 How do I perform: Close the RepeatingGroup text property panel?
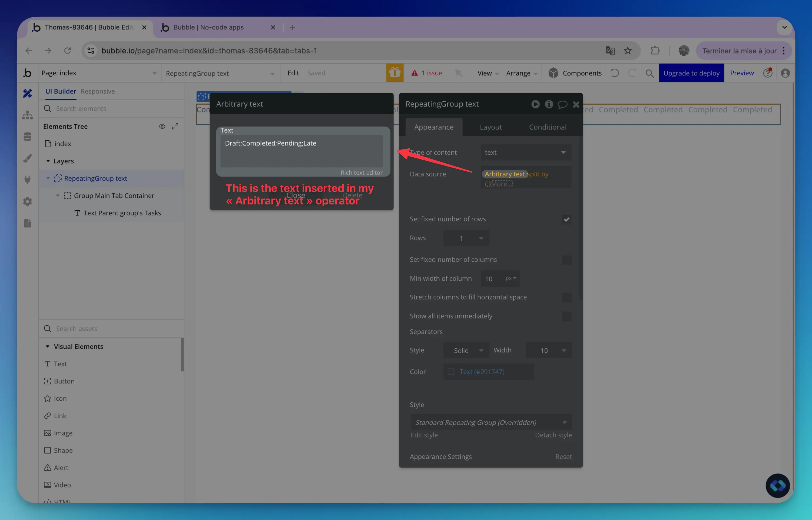[x=576, y=105]
